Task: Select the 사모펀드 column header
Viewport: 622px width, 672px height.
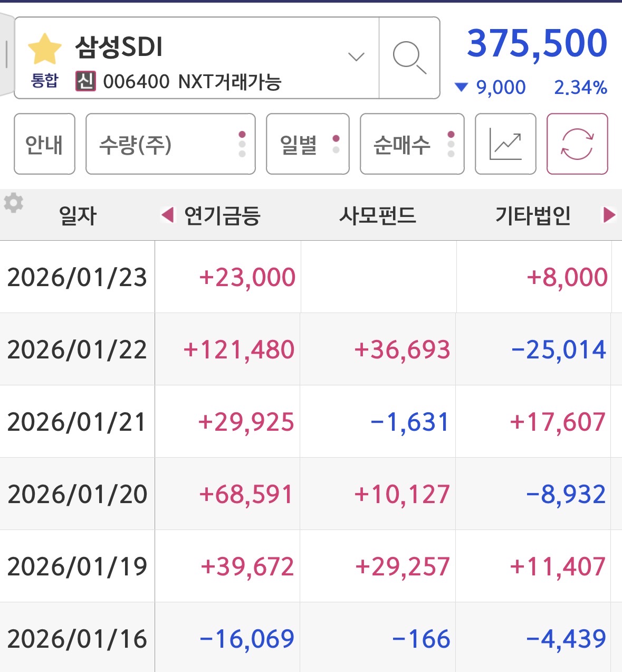Action: (x=378, y=215)
